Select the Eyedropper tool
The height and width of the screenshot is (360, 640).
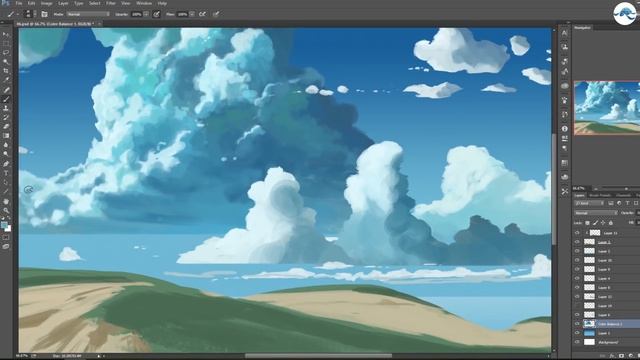pos(6,80)
